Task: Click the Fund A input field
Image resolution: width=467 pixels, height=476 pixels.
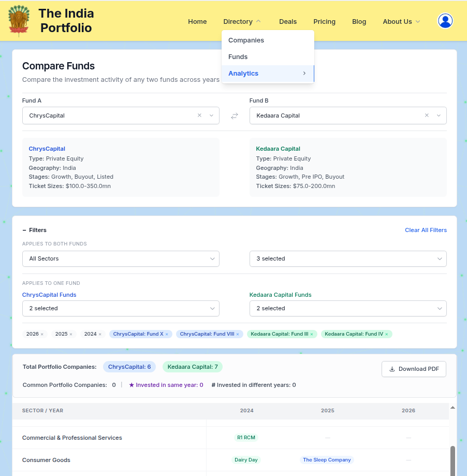Action: pos(121,116)
